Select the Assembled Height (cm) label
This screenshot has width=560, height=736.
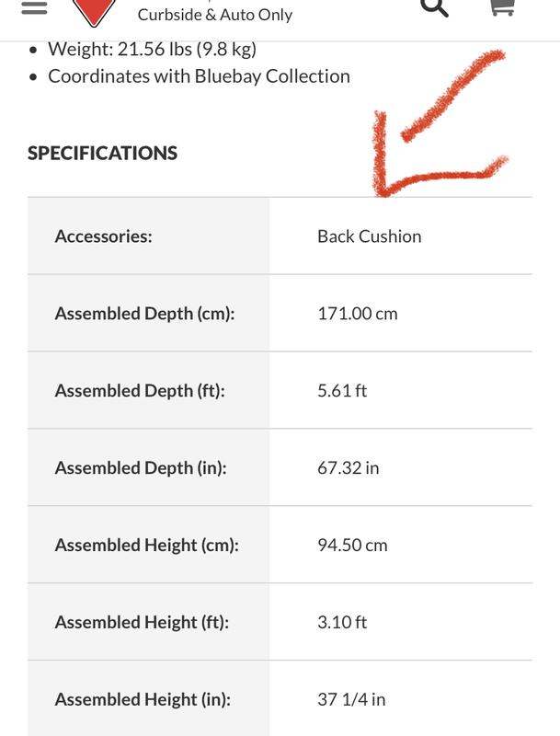point(146,546)
